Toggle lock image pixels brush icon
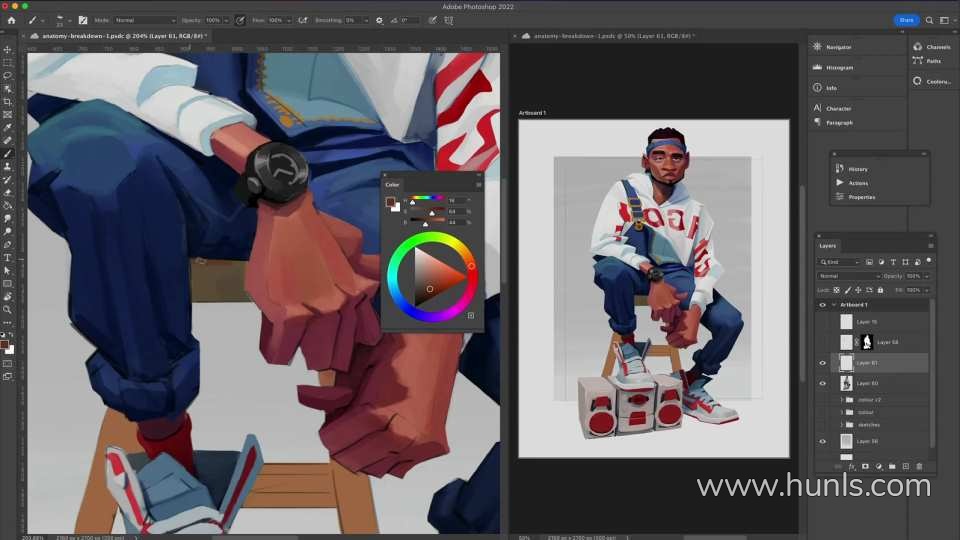 pos(847,290)
